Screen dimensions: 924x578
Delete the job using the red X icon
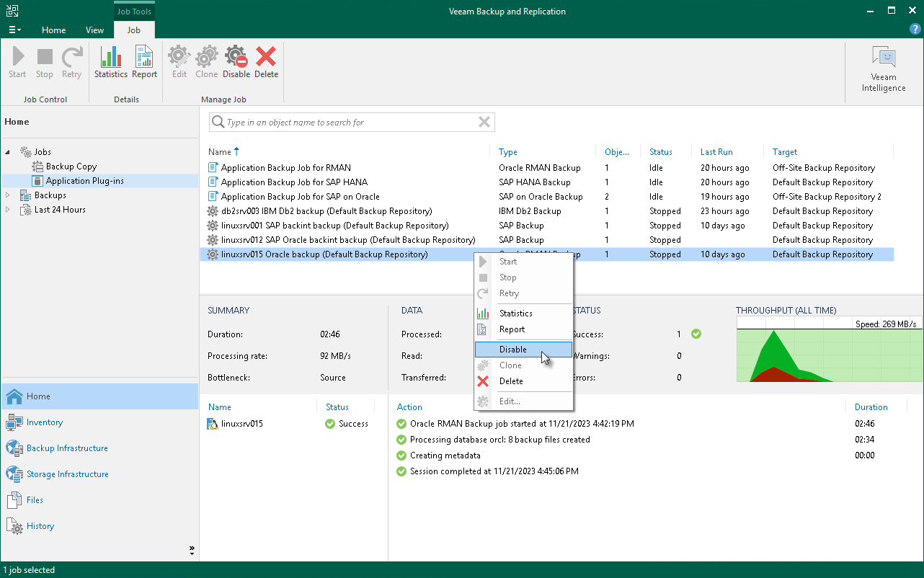[x=266, y=61]
